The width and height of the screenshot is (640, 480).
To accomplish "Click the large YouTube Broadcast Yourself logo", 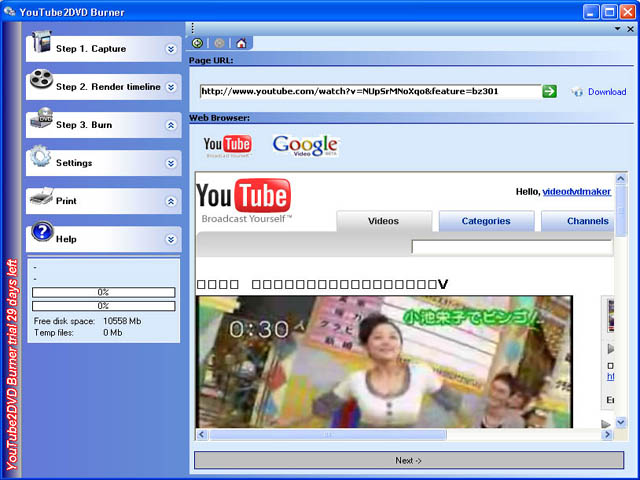I will pos(244,201).
